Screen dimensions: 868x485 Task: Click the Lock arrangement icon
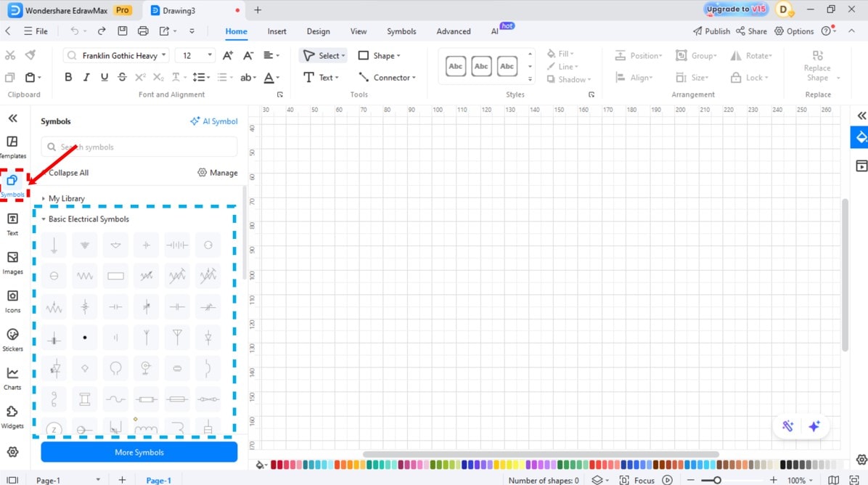click(736, 77)
